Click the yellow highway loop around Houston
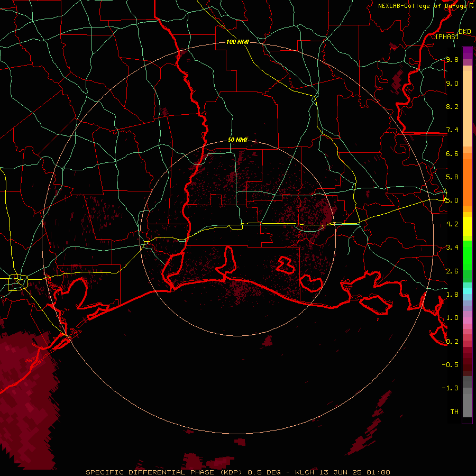 (x=18, y=282)
